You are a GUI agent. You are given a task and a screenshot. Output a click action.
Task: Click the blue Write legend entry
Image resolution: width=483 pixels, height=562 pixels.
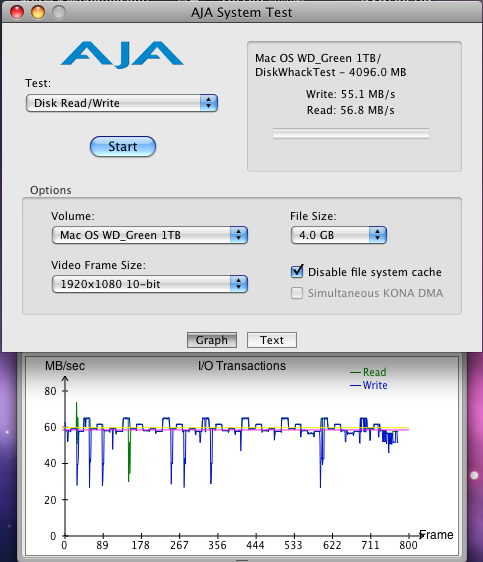click(x=369, y=385)
